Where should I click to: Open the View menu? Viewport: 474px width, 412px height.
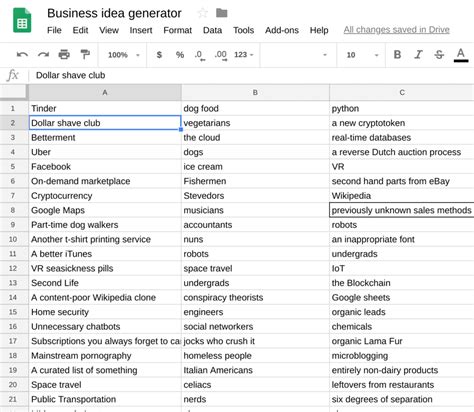[109, 30]
